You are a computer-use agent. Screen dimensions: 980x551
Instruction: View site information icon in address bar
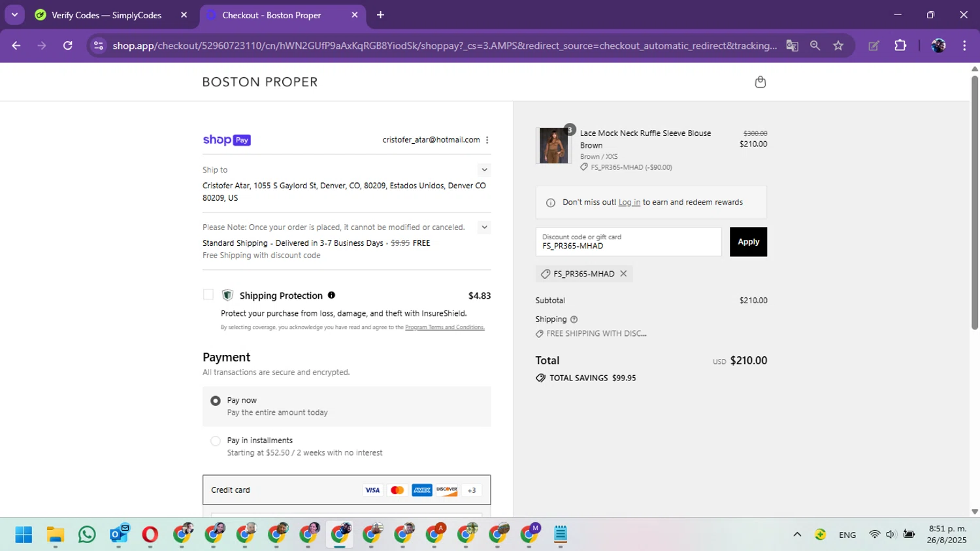click(x=99, y=46)
